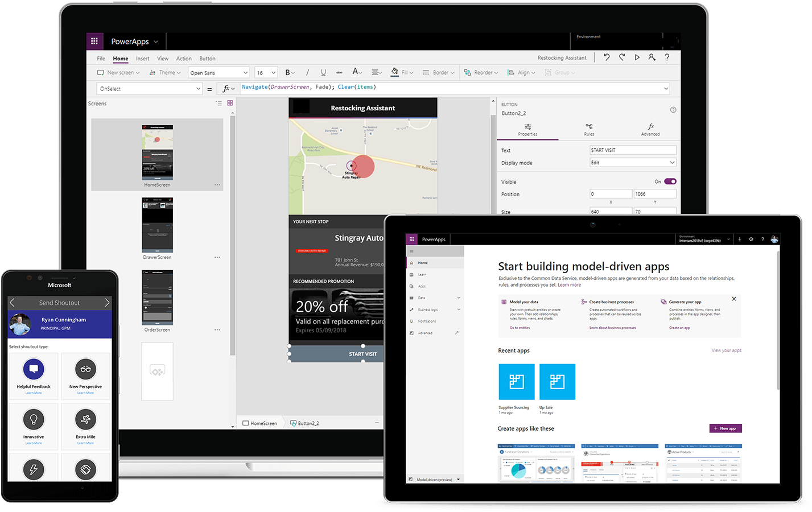Expand the Display mode dropdown
This screenshot has height=512, width=812.
pos(673,162)
